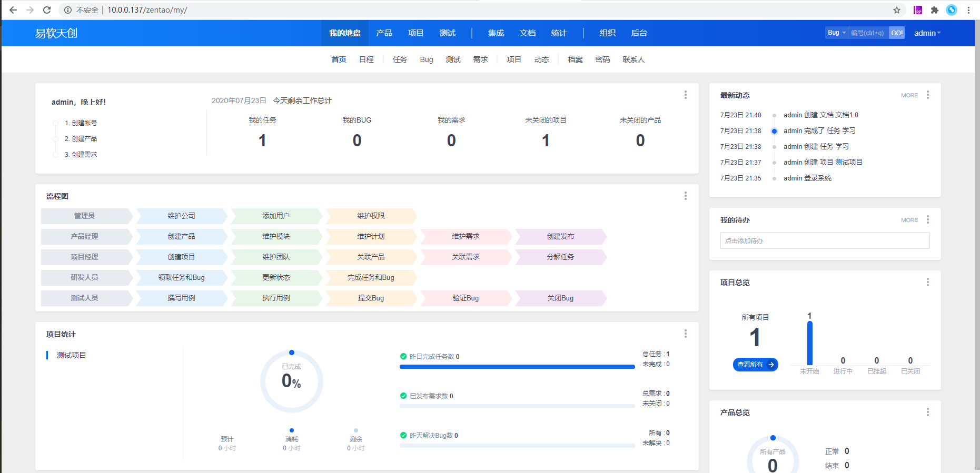Screen dimensions: 980x473
Task: Click 创建发布 in the flowchart
Action: [560, 236]
